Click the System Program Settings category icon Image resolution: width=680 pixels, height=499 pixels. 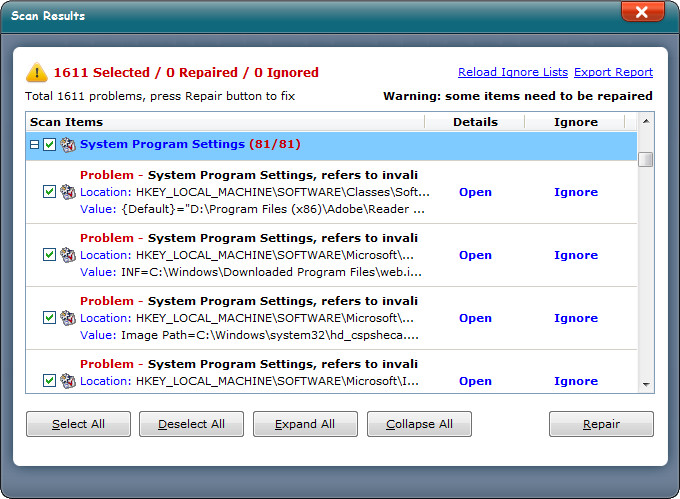click(x=68, y=145)
